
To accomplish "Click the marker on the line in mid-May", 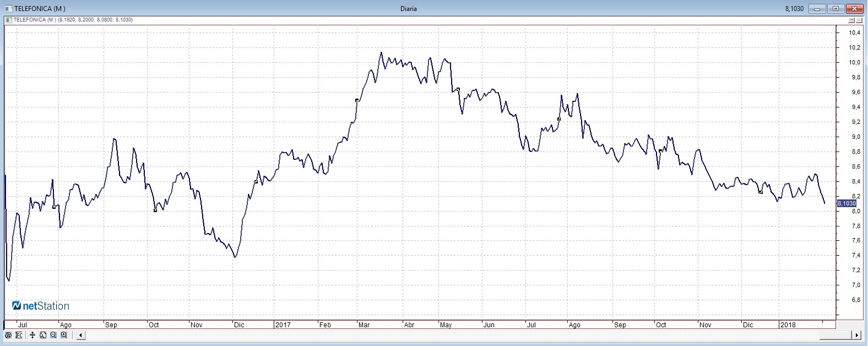I will 458,89.
